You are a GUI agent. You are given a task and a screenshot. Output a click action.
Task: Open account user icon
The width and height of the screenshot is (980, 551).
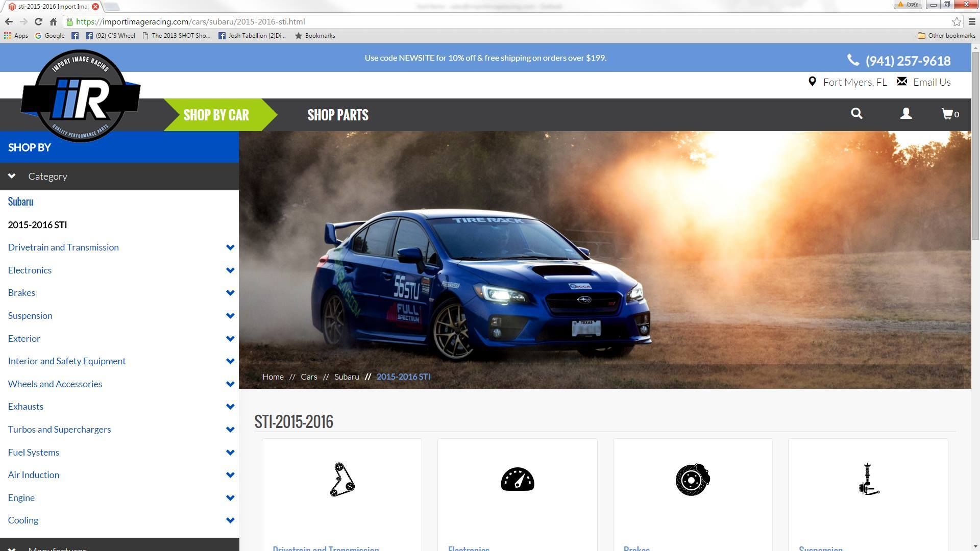coord(906,114)
